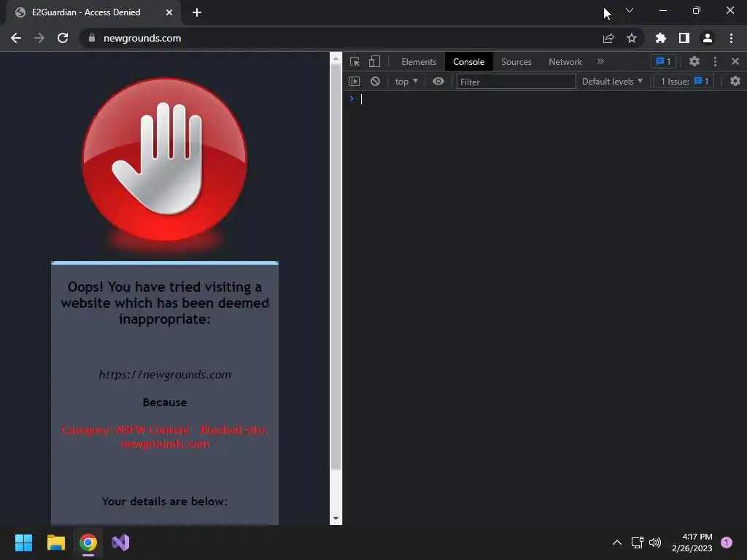Activate the DevTools element inspector picker
This screenshot has width=747, height=560.
point(355,61)
